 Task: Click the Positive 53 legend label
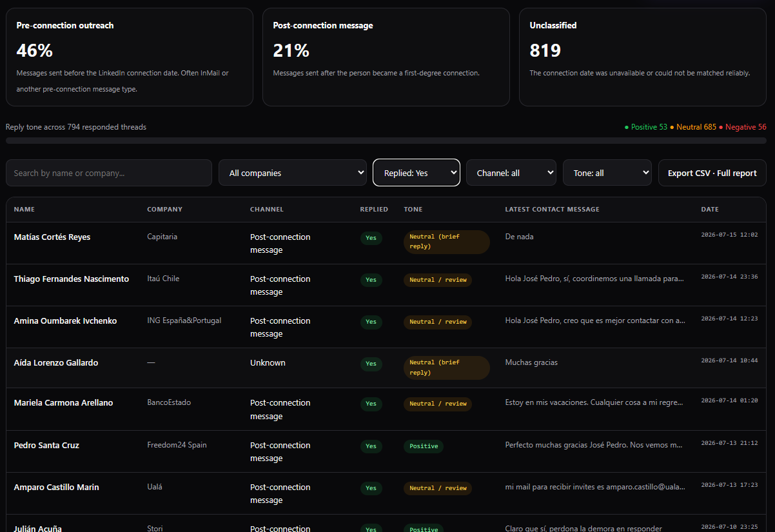[646, 127]
